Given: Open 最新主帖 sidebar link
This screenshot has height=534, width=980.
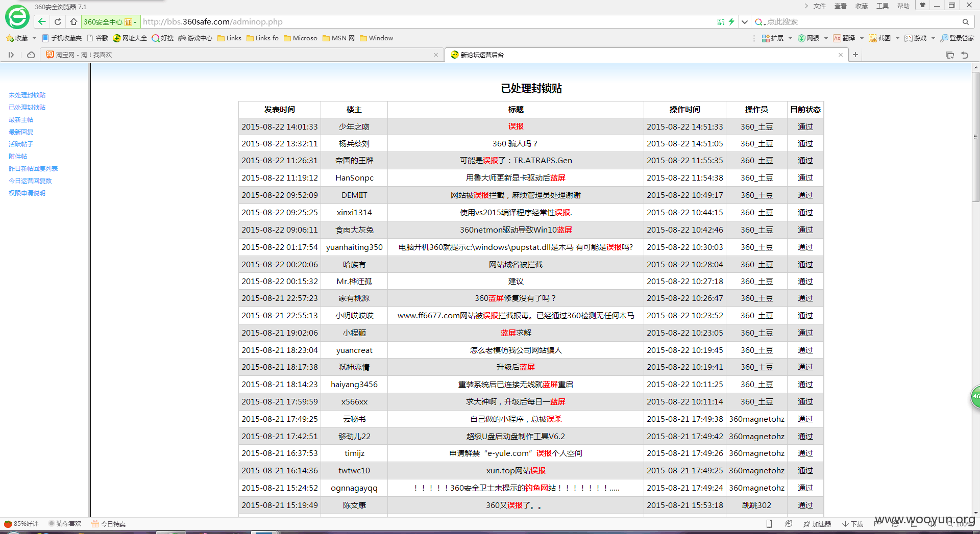Looking at the screenshot, I should pyautogui.click(x=21, y=120).
